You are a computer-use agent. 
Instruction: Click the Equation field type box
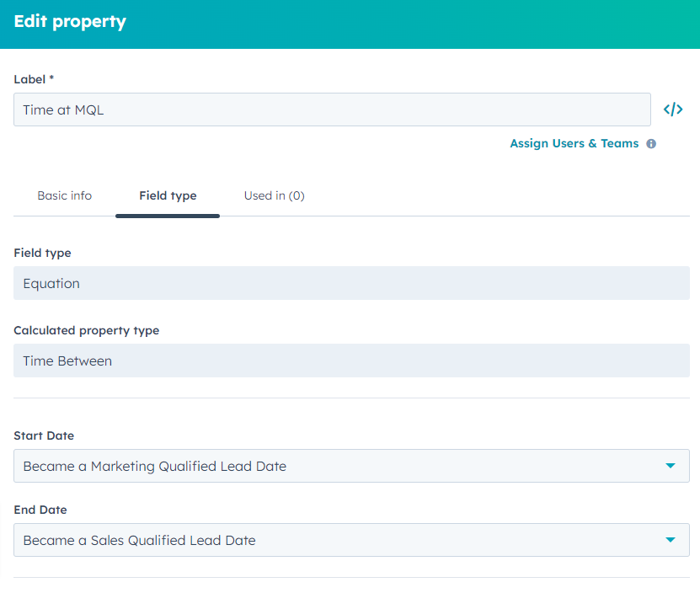pos(351,283)
